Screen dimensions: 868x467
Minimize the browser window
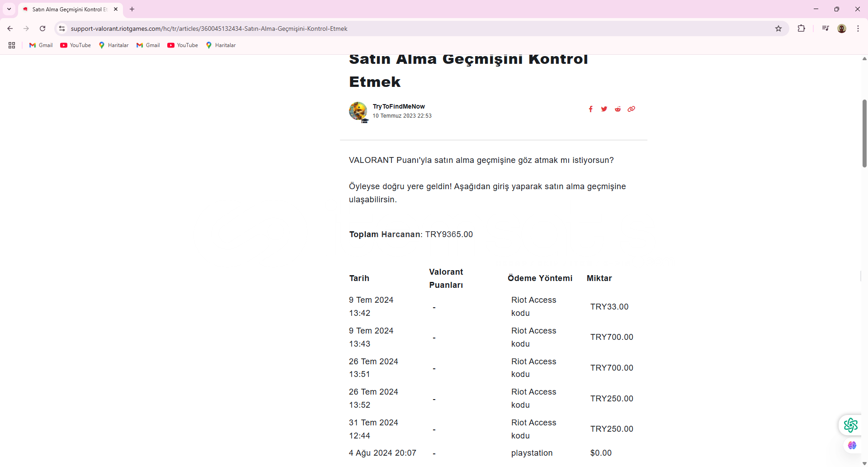816,9
